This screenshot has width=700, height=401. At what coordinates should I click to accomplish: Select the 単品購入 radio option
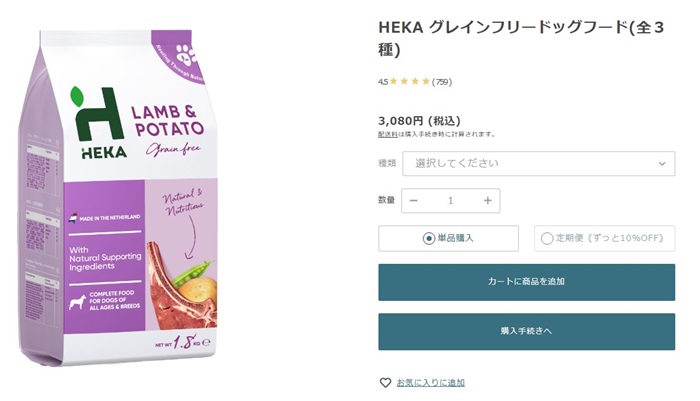429,238
